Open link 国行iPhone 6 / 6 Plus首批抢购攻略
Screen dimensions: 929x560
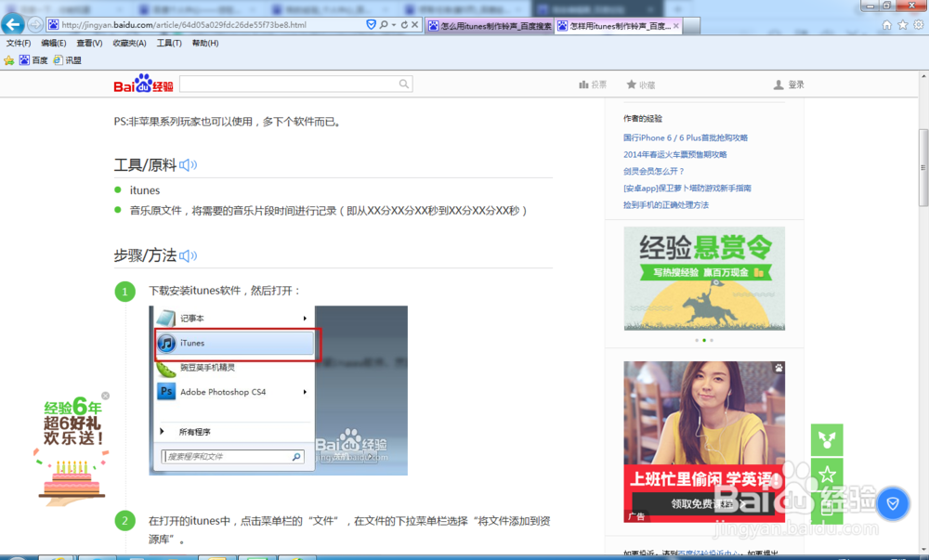coord(686,138)
